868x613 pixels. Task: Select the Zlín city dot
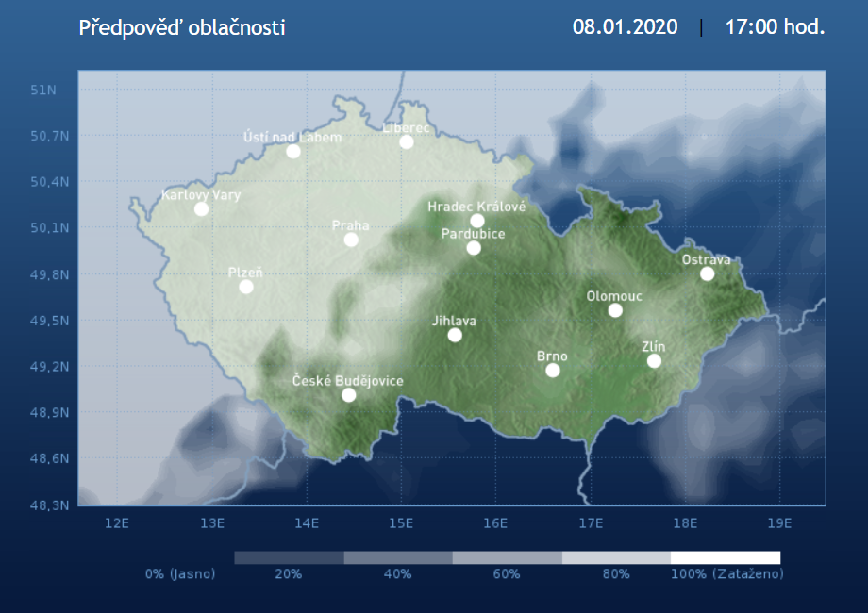[654, 360]
